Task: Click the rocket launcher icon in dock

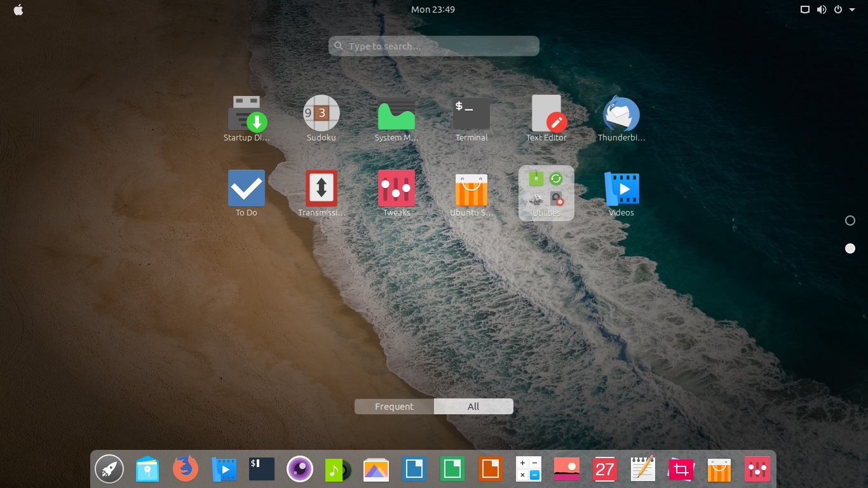Action: [x=109, y=470]
